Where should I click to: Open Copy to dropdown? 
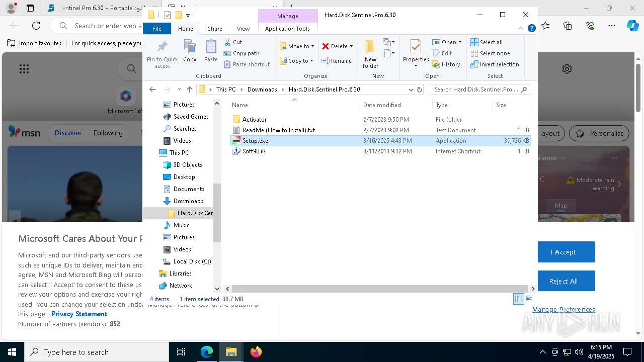click(x=296, y=61)
